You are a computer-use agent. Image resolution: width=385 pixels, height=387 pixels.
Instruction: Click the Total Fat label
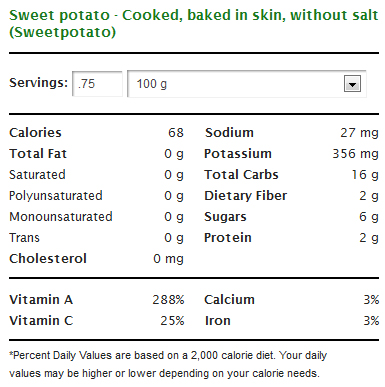38,154
